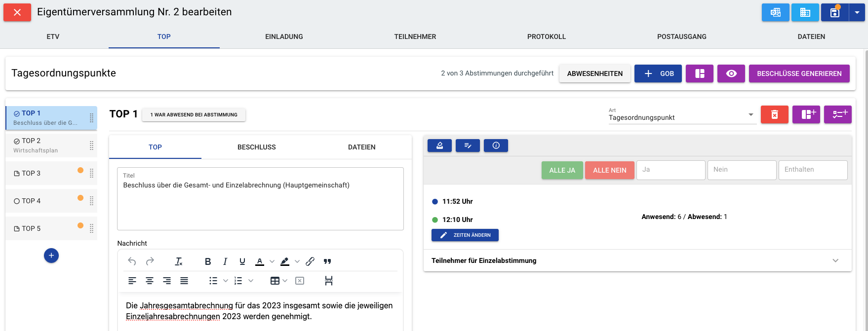Click the purple eye preview button
868x331 pixels.
(731, 74)
